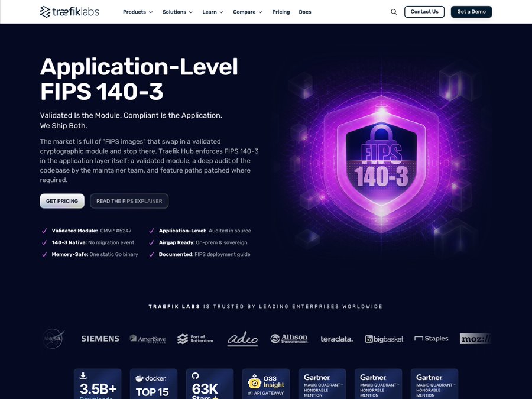Expand the Solutions dropdown menu
532x399 pixels.
pos(177,12)
